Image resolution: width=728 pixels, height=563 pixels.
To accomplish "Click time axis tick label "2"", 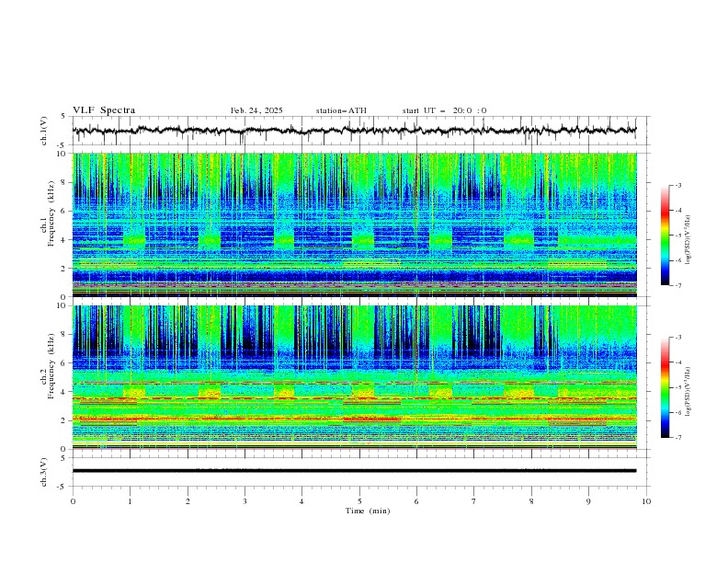I will [188, 501].
